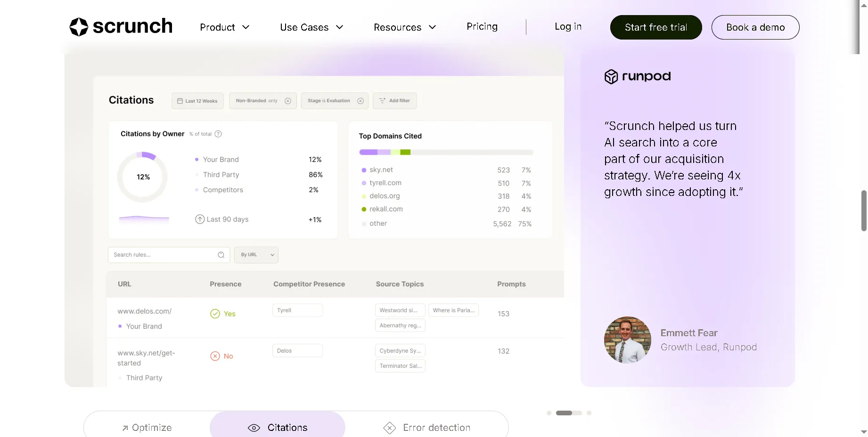Click the Last 90 days up-arrow icon
Viewport: 868px width, 437px height.
pyautogui.click(x=200, y=219)
